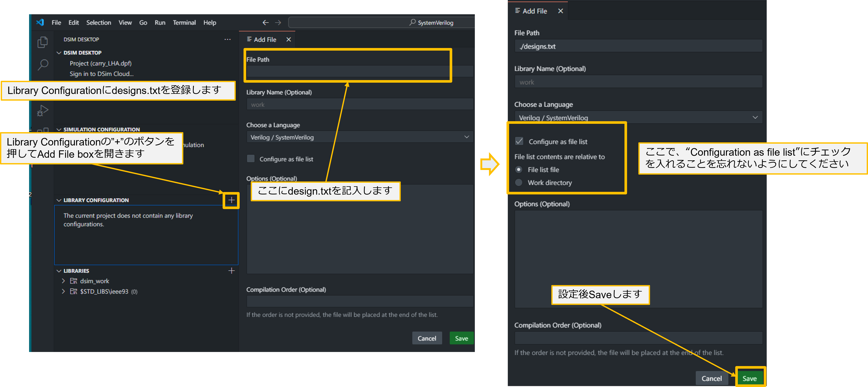
Task: Open the Selection menu
Action: pyautogui.click(x=98, y=23)
